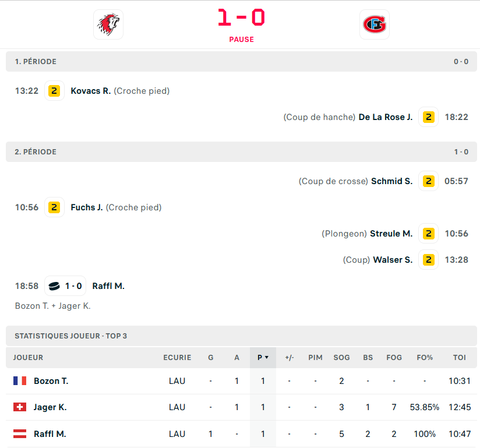Click the French flag beside Bozon T.
This screenshot has width=480, height=448.
click(x=20, y=381)
